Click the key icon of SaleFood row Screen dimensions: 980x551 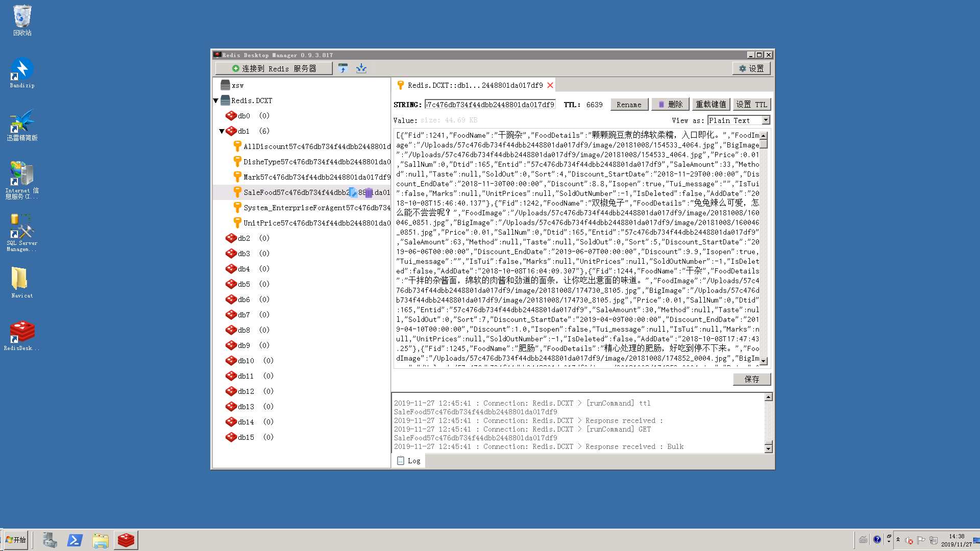tap(237, 192)
